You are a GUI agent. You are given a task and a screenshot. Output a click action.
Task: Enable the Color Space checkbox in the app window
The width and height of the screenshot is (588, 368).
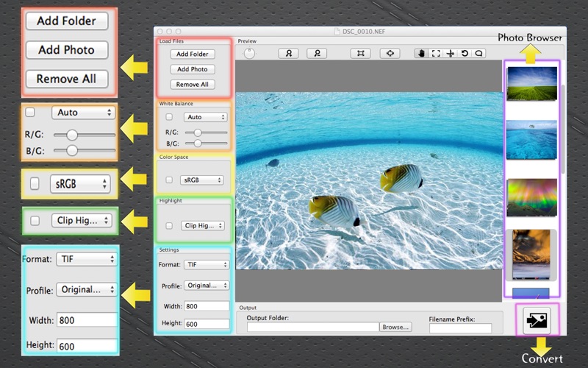(x=169, y=180)
